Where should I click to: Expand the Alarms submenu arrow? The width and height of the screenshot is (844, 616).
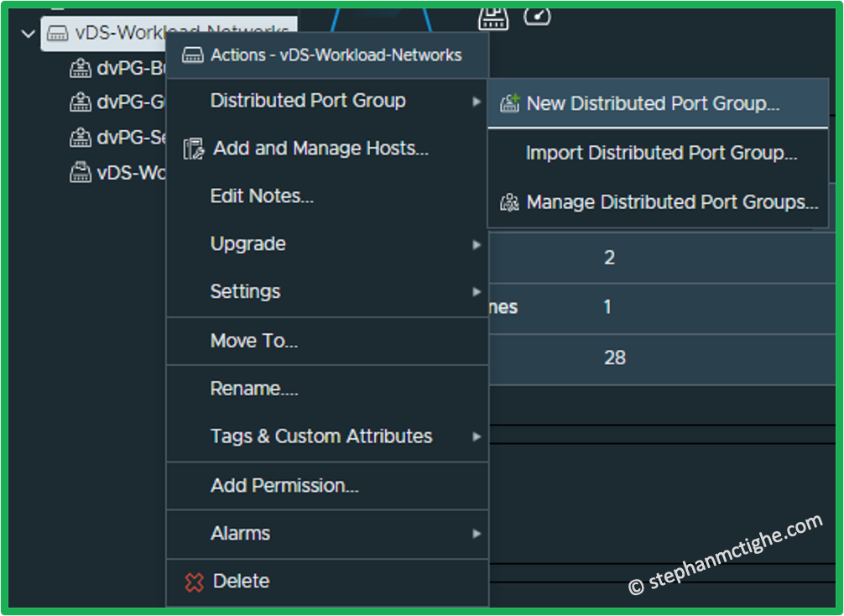(x=477, y=534)
